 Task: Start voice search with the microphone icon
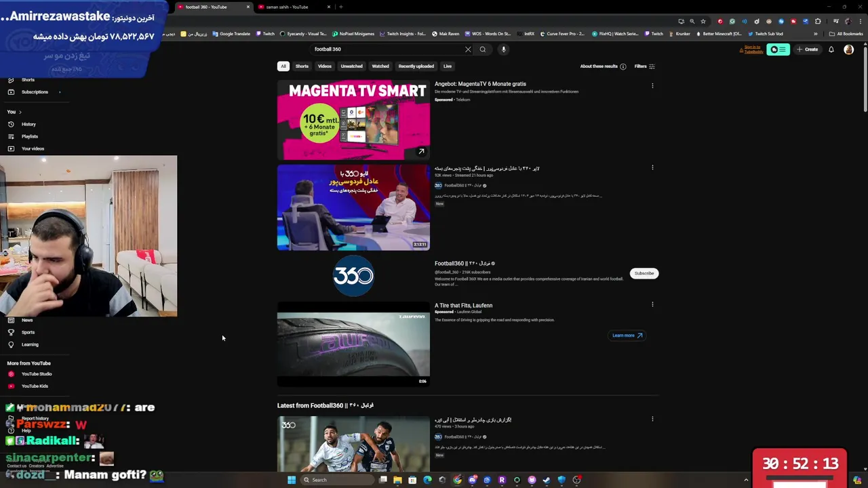[x=503, y=49]
